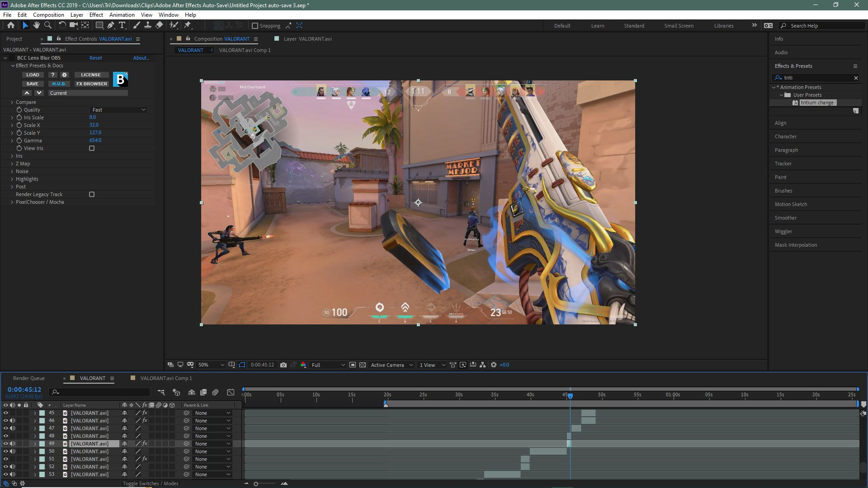Expand the Highlights property group
Image resolution: width=868 pixels, height=488 pixels.
click(12, 179)
